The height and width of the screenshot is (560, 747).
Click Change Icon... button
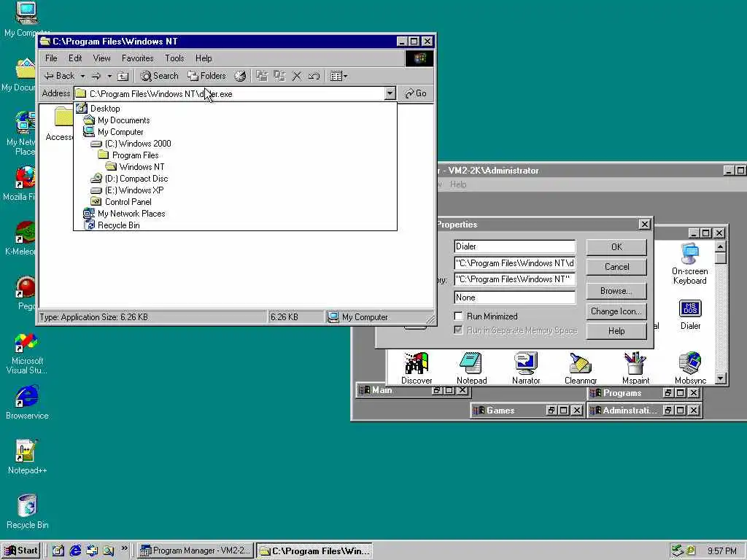[616, 311]
